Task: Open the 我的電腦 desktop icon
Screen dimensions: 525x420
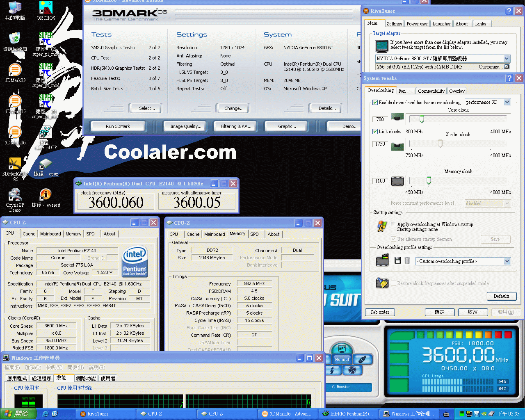Action: [15, 11]
